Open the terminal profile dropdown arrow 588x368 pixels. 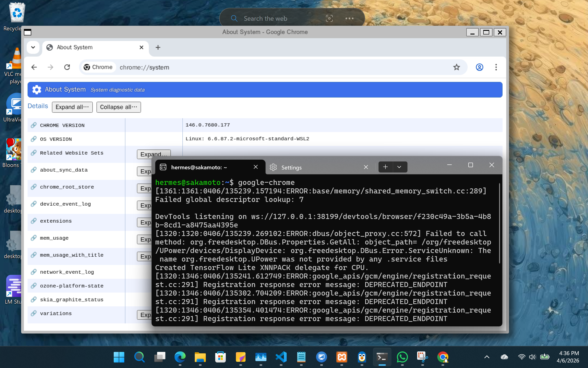click(399, 167)
